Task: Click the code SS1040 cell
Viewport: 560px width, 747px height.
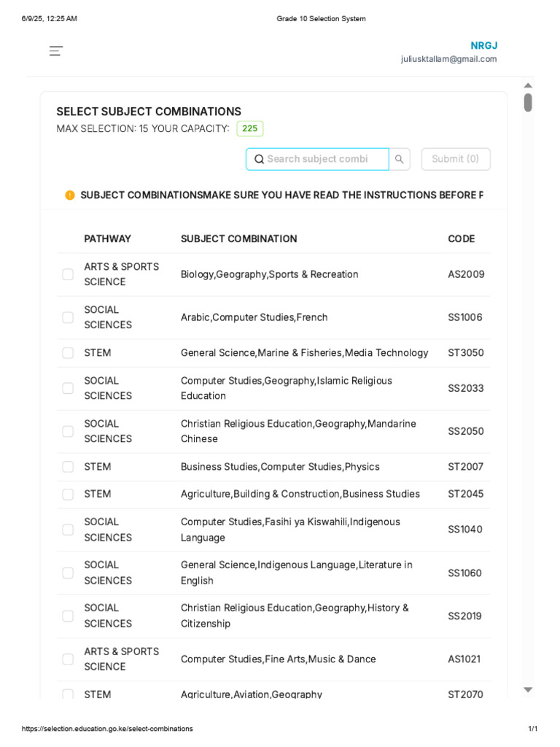Action: click(x=465, y=530)
